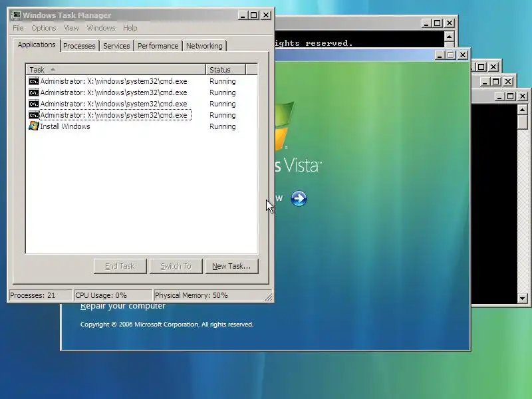Click the Task Manager title bar icon
The image size is (532, 399).
tap(15, 15)
